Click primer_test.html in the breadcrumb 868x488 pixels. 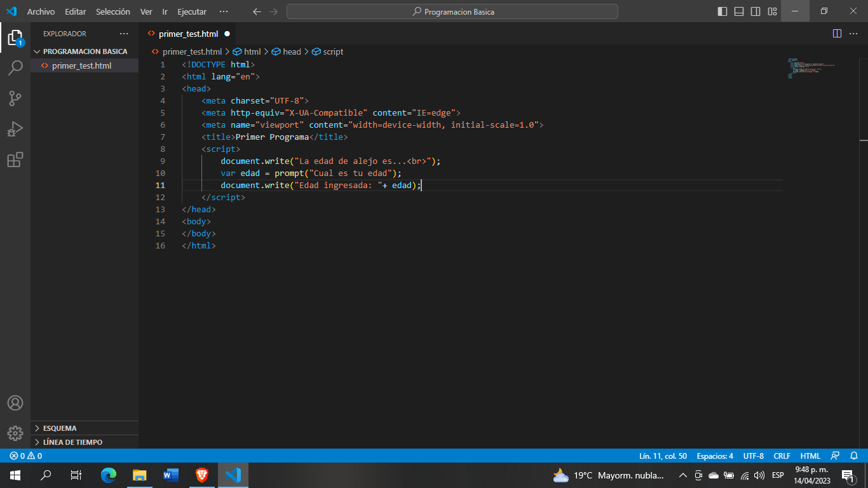(x=187, y=52)
